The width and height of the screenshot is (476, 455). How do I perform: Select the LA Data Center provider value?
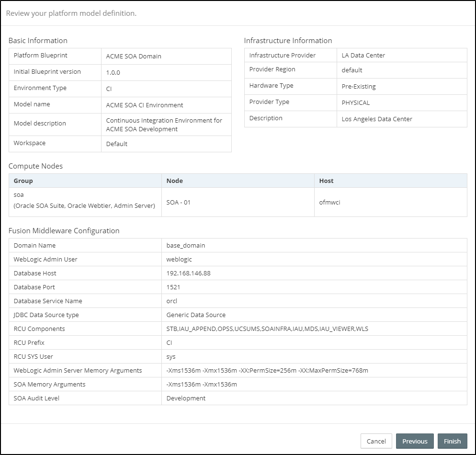pyautogui.click(x=363, y=55)
